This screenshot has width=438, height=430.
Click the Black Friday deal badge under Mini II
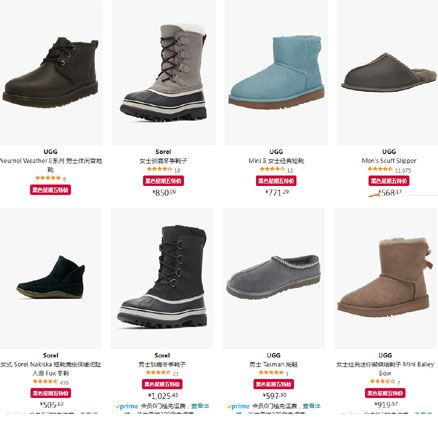coord(276,181)
